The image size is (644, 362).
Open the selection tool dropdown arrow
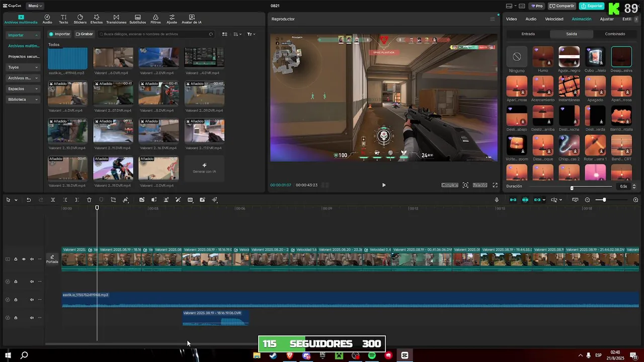(16, 200)
